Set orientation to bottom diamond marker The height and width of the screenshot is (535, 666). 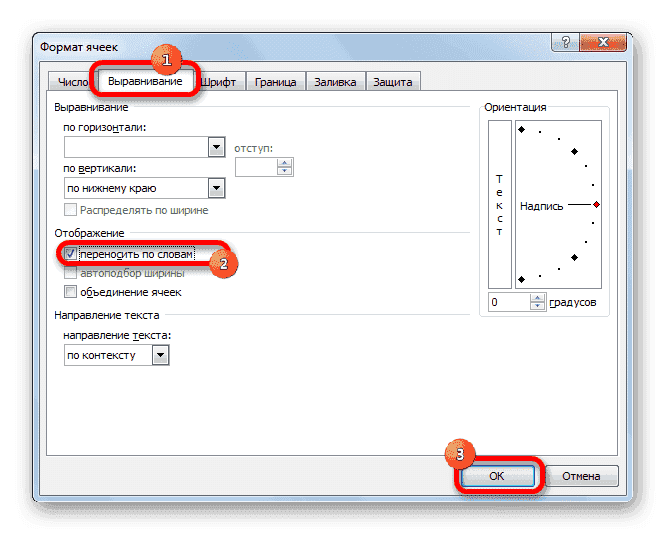click(522, 279)
